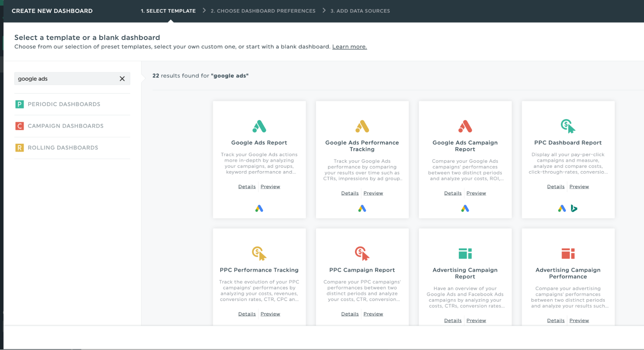Preview the PPC Dashboard Report template

coord(579,187)
